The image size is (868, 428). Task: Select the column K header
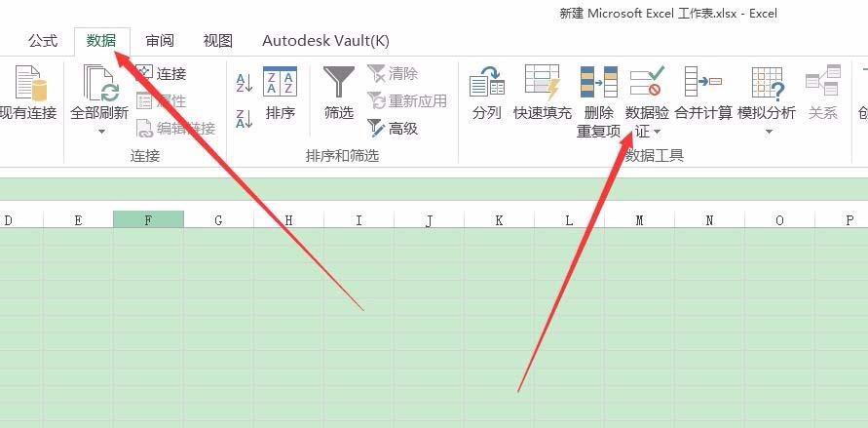[499, 220]
